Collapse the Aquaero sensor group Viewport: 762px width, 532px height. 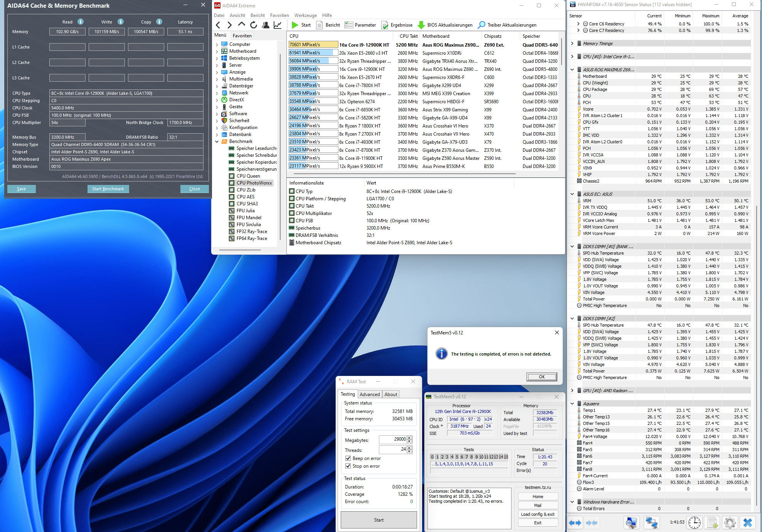572,404
